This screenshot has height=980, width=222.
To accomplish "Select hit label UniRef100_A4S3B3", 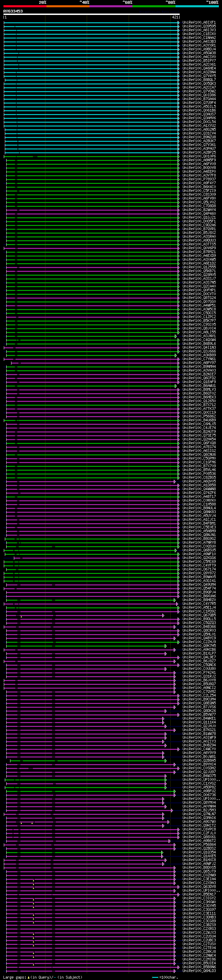I will (199, 41).
